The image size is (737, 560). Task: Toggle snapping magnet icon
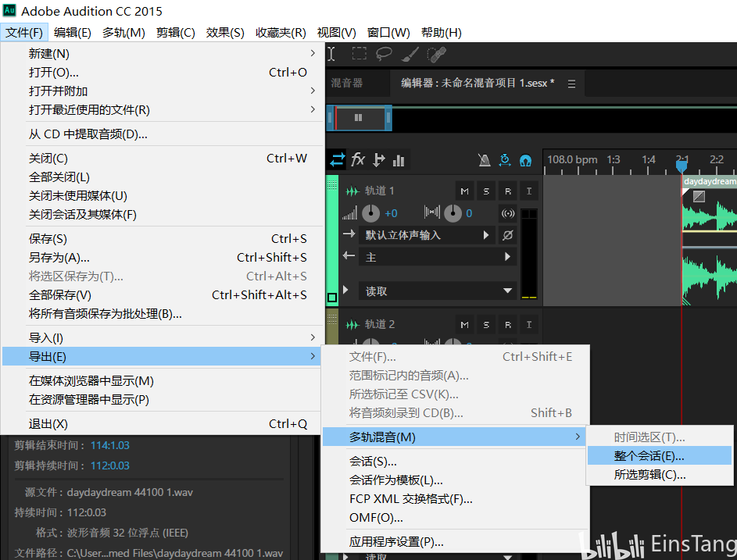pyautogui.click(x=525, y=161)
